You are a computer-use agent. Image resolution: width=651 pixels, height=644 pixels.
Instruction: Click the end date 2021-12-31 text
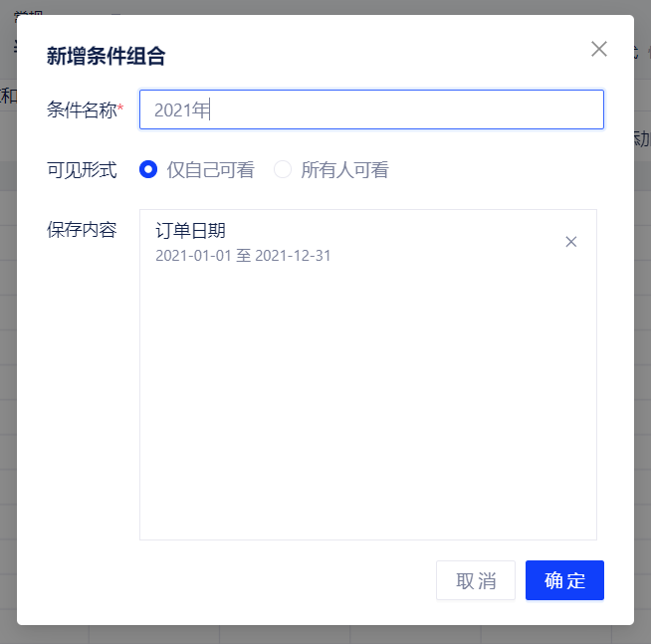click(293, 256)
